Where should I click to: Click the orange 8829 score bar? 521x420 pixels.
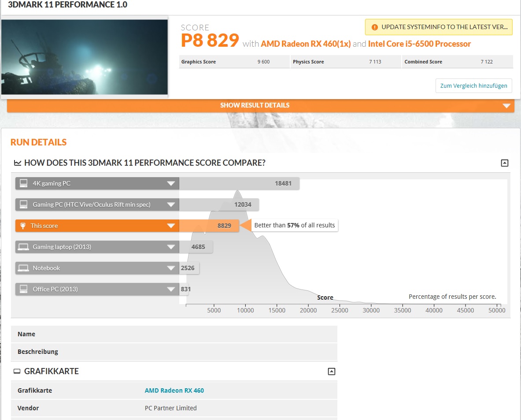(209, 226)
